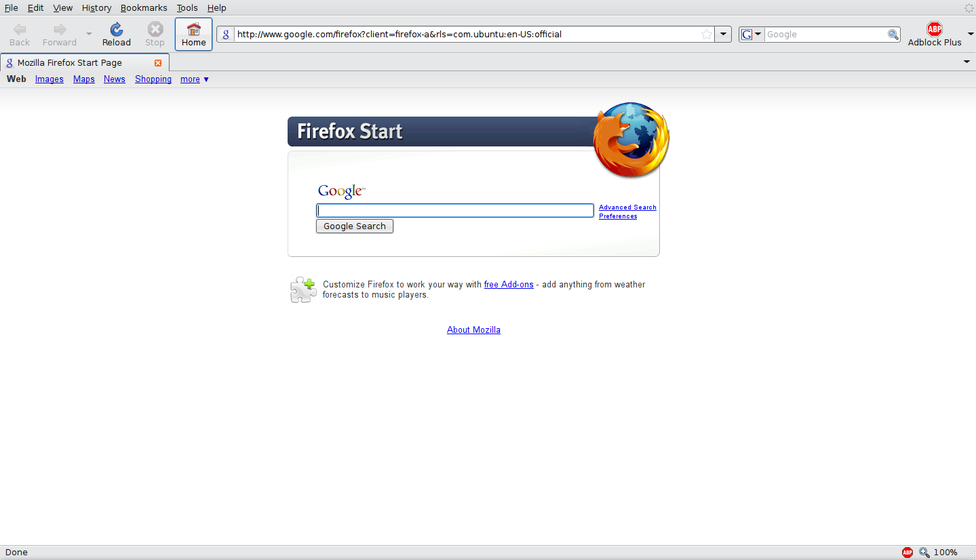The width and height of the screenshot is (976, 560).
Task: Open the free Add-ons link
Action: pos(509,285)
